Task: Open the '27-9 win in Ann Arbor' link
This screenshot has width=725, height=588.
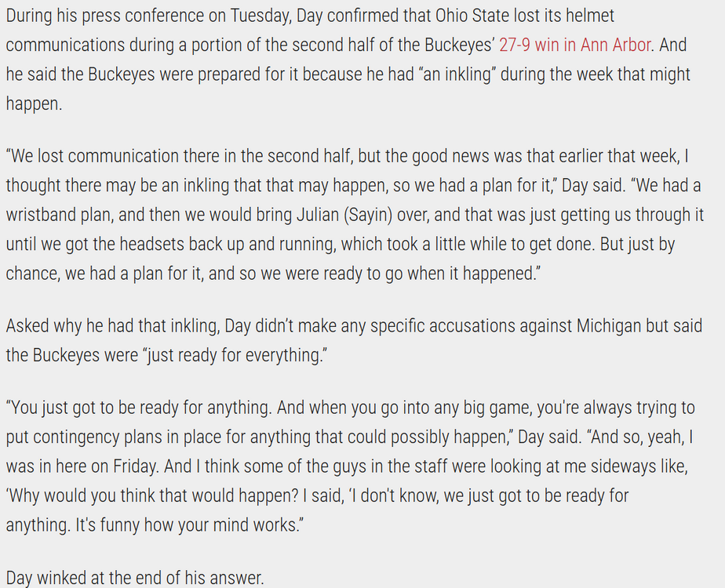Action: (x=575, y=45)
